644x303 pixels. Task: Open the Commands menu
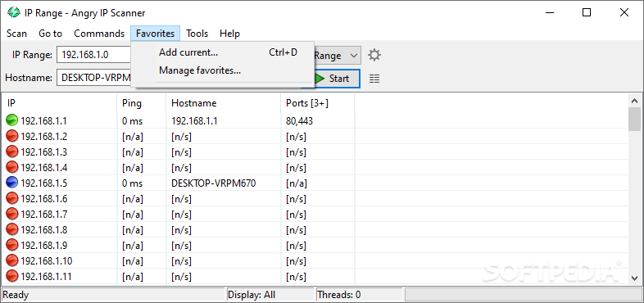click(99, 34)
